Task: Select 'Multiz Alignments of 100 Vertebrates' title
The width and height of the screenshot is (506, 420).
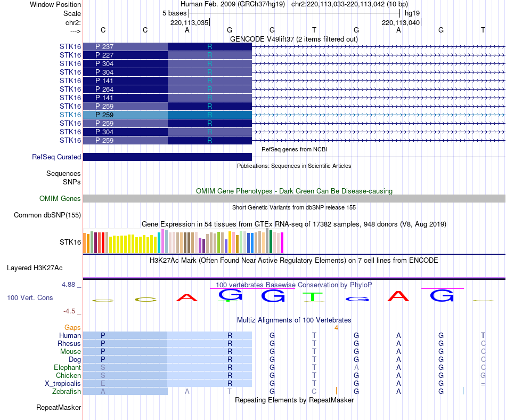Action: pos(294,320)
